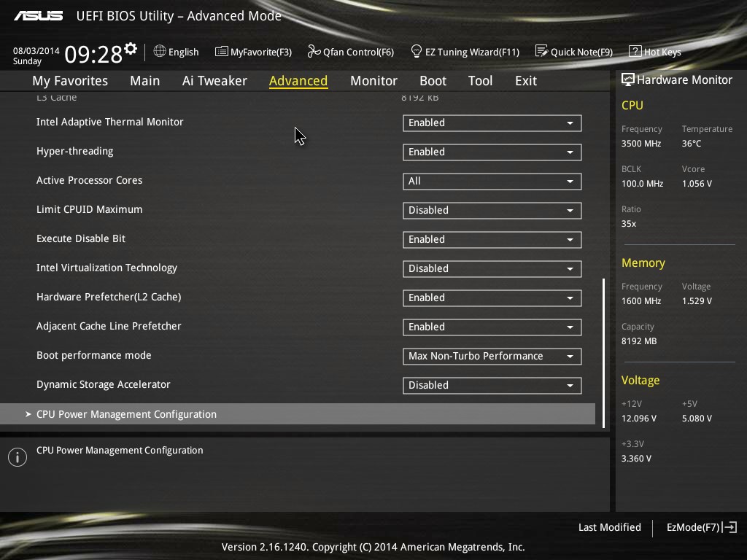Click Intel Virtualization Technology label

(x=107, y=268)
